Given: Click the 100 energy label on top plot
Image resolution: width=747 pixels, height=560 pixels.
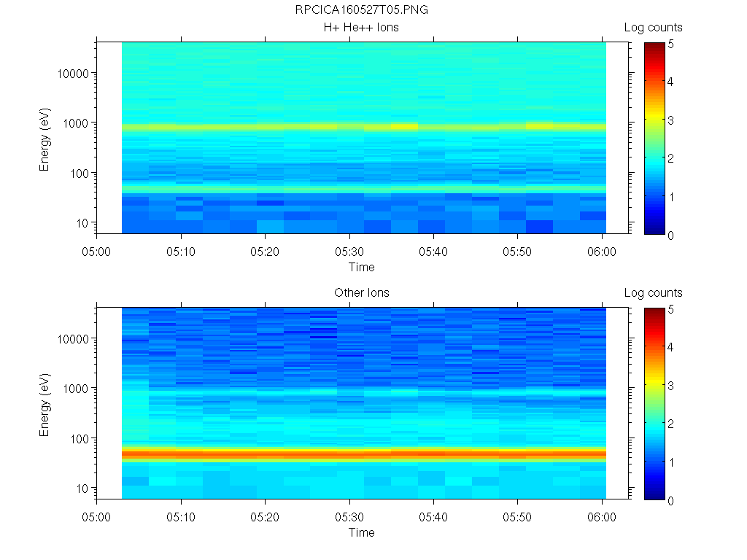Looking at the screenshot, I should [79, 174].
